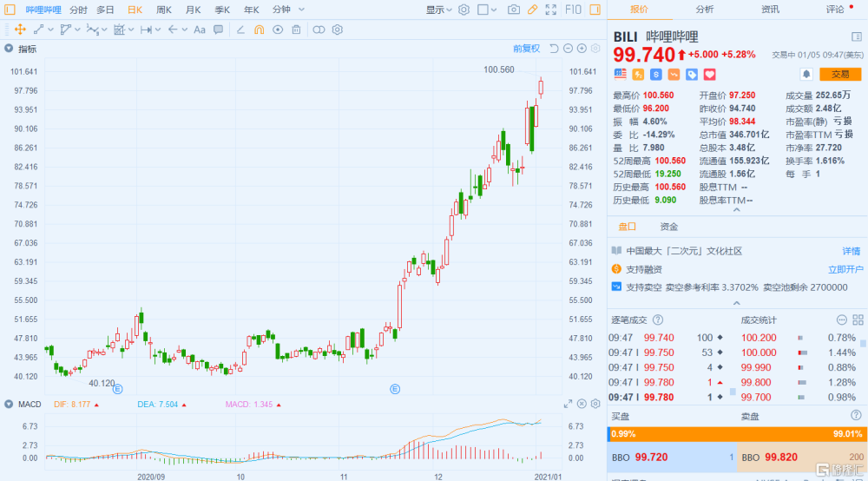Viewport: 868px width, 481px height.
Task: Expand polygon tool options arrow
Action: point(77,30)
